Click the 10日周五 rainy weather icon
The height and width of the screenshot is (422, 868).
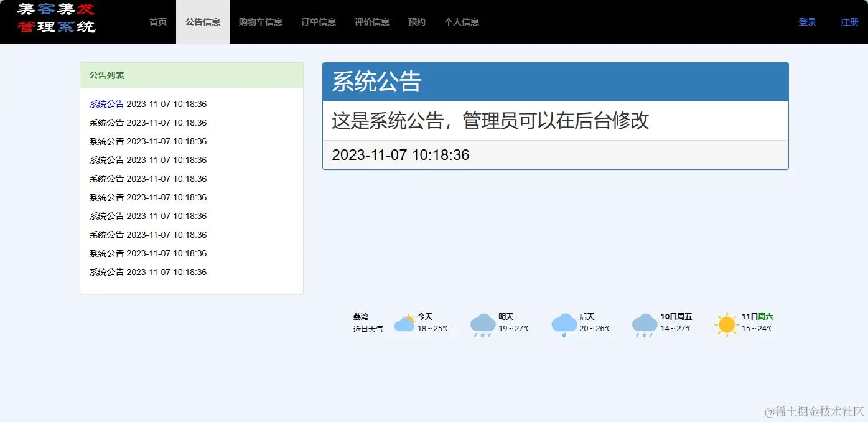coord(645,325)
